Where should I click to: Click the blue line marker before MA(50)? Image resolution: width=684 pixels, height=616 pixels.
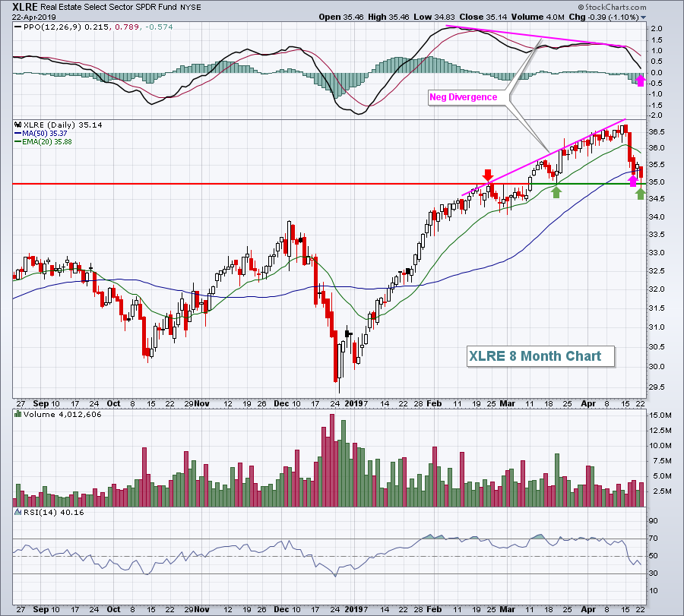(x=18, y=134)
